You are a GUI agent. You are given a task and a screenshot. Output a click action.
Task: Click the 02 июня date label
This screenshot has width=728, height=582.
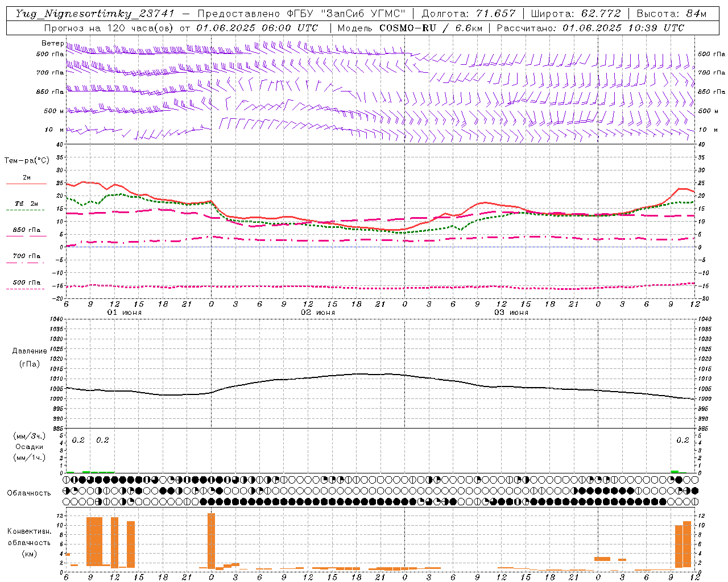318,313
